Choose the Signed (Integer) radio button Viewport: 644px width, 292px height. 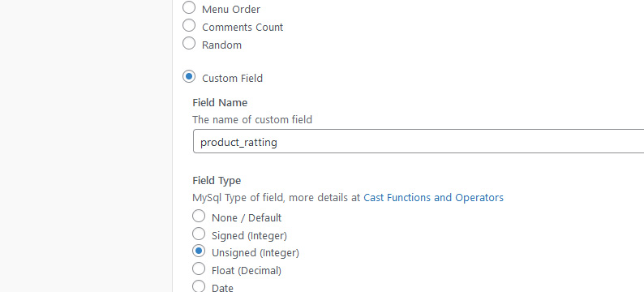(199, 234)
